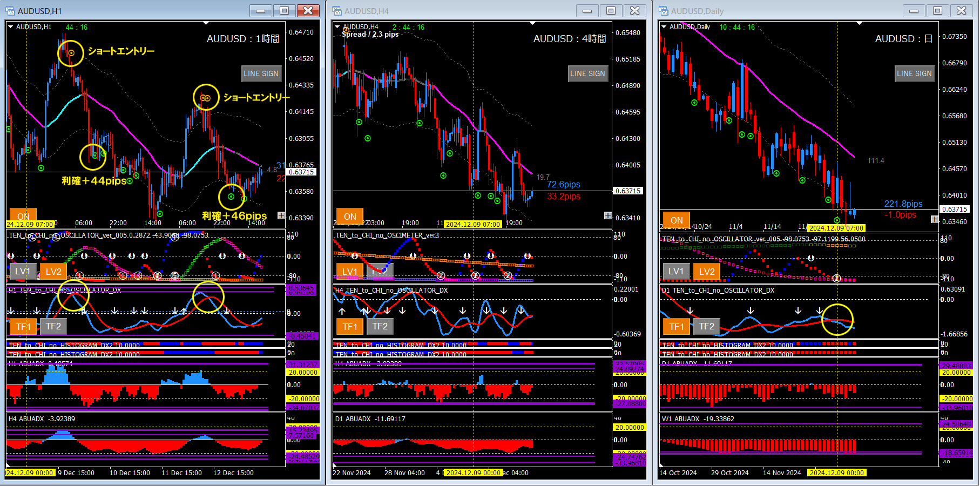Click the "29 Oct 2024" date axis label

[730, 473]
